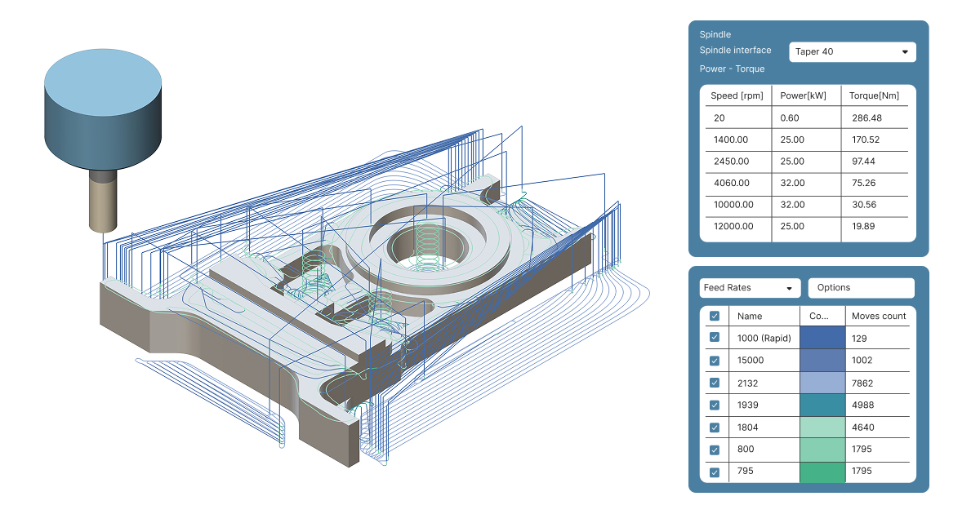Disable the 15000 feed rate checkbox
The height and width of the screenshot is (514, 980).
[x=715, y=361]
